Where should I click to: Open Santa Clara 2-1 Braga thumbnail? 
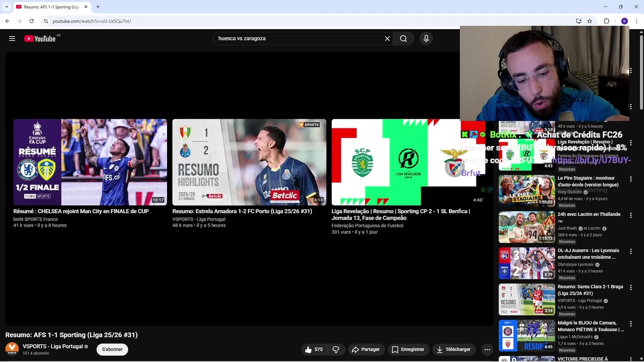(x=527, y=299)
